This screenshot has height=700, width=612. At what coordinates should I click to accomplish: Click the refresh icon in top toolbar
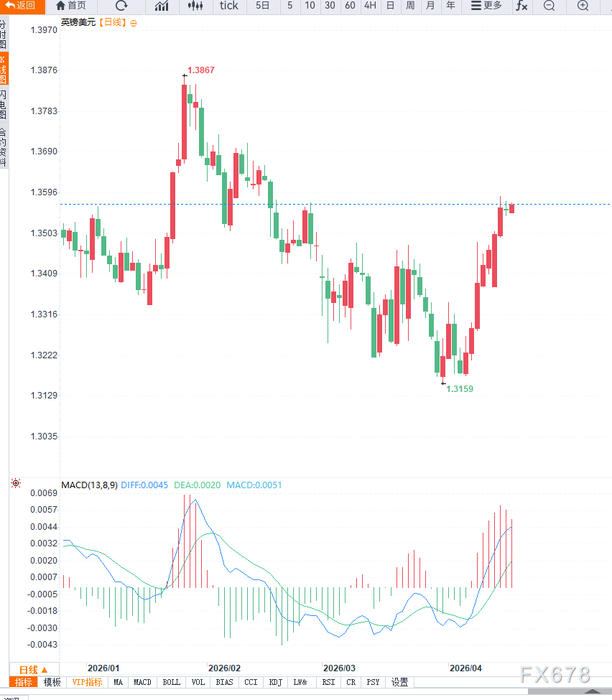pos(121,6)
